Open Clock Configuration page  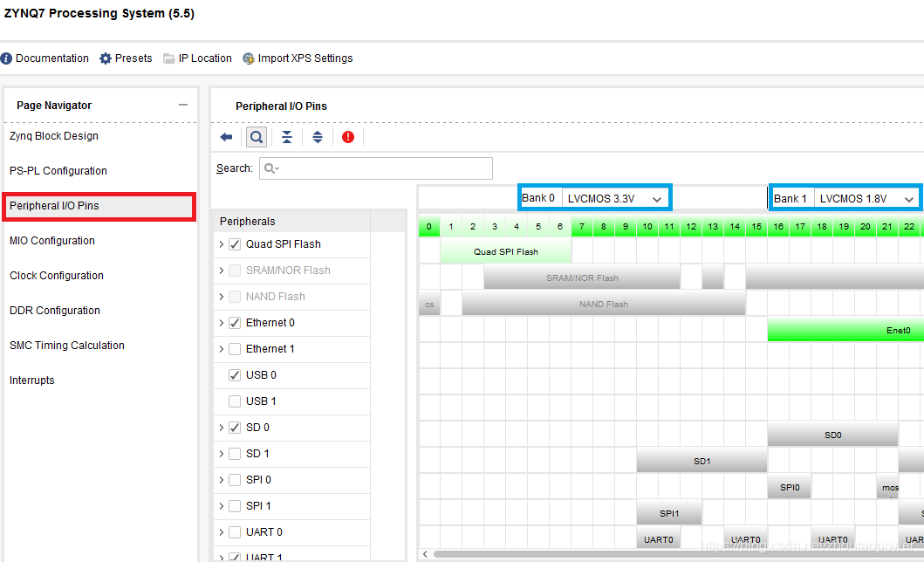57,276
